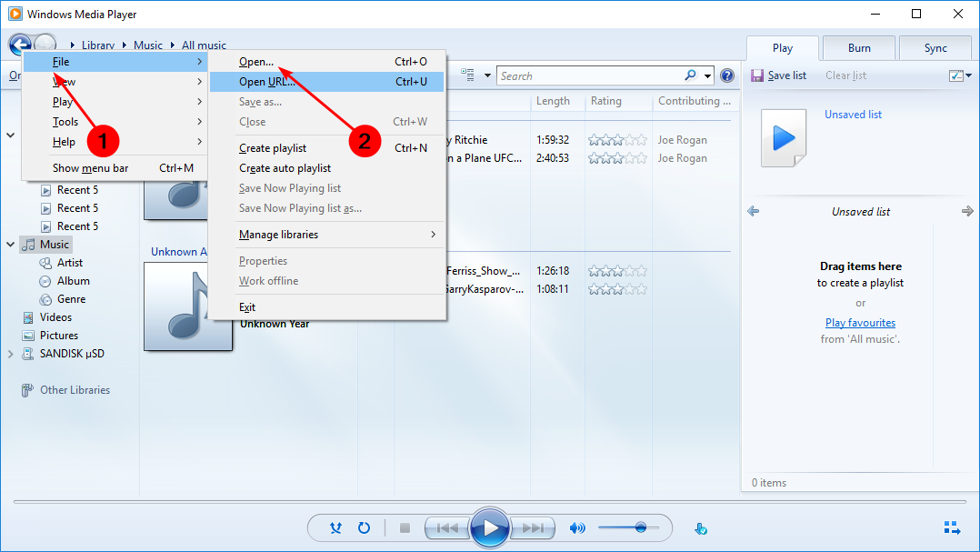Open the Help submenu
Image resolution: width=980 pixels, height=552 pixels.
coord(116,141)
